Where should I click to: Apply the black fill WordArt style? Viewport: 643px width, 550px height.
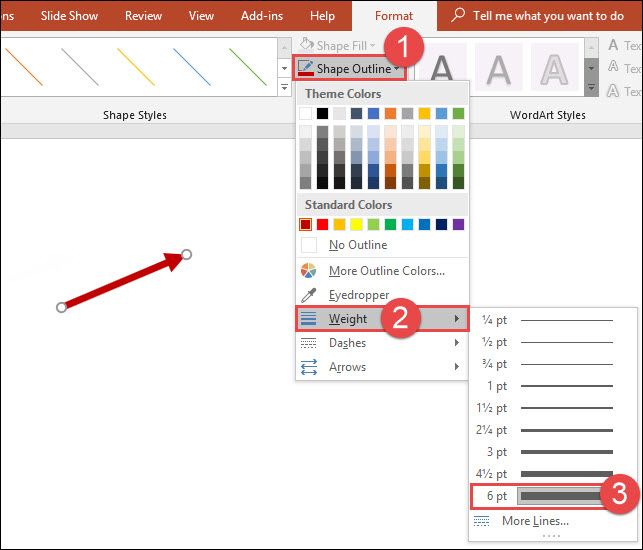pyautogui.click(x=442, y=67)
